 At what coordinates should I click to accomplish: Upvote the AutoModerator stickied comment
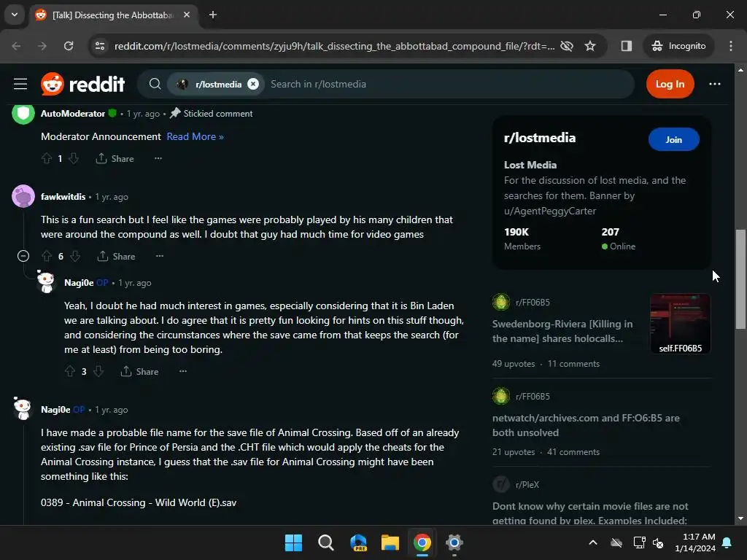click(47, 158)
